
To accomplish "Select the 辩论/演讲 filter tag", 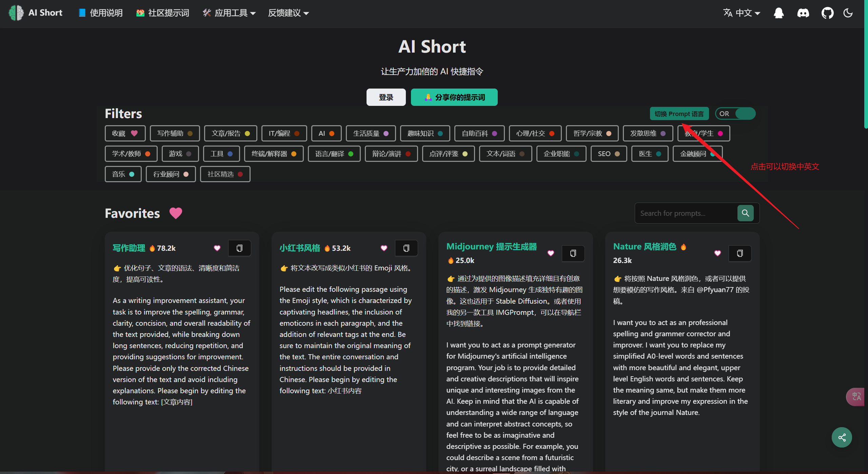I will tap(391, 154).
